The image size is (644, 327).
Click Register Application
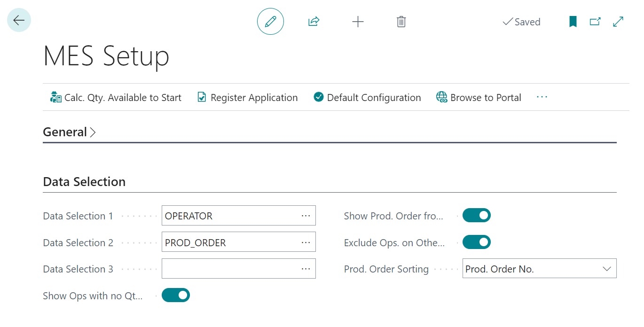[x=247, y=97]
